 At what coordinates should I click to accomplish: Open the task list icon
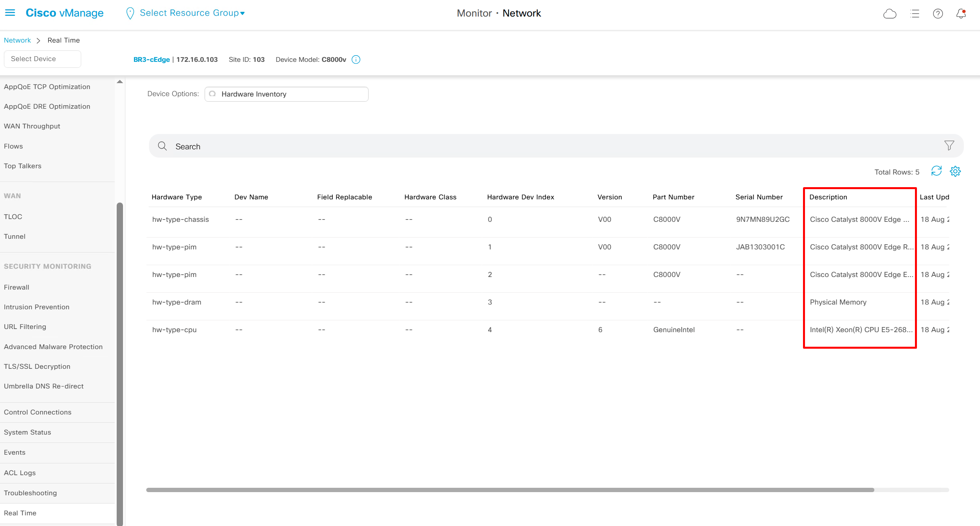click(x=915, y=14)
